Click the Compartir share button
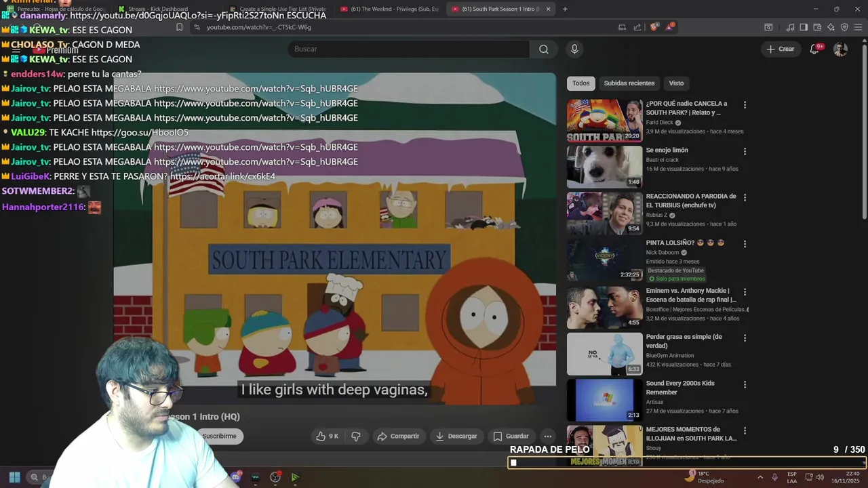This screenshot has height=488, width=868. [399, 436]
